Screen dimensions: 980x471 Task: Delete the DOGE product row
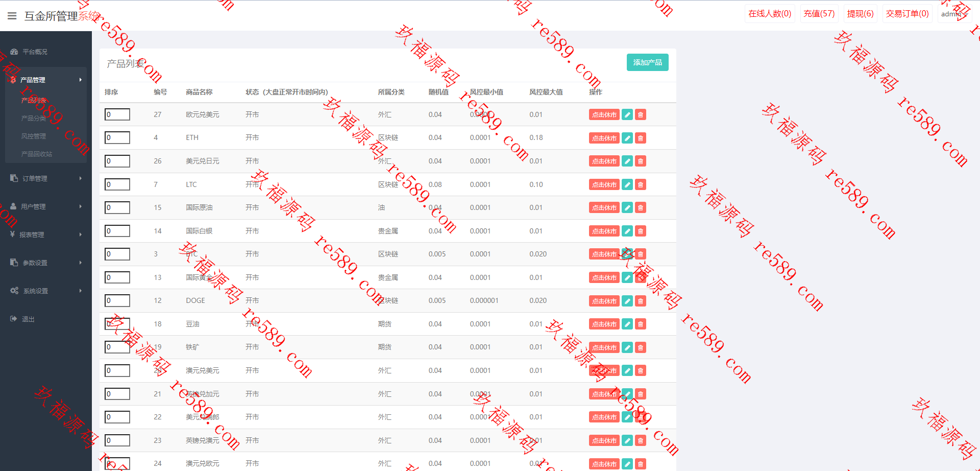click(641, 301)
